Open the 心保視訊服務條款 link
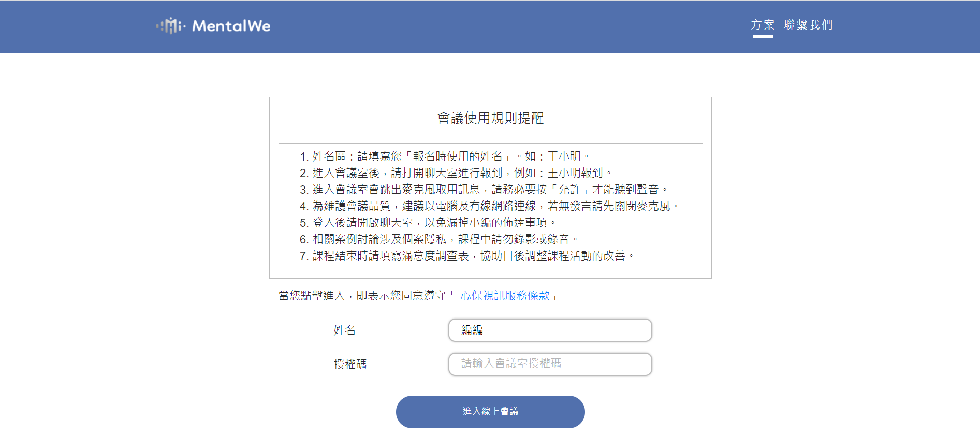Screen dimensions: 980x448 coord(505,296)
